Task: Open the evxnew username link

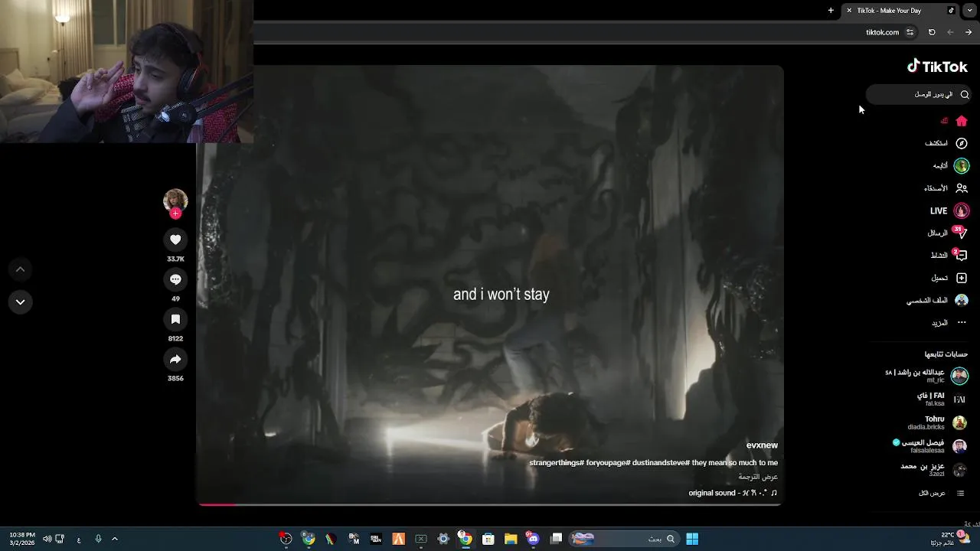Action: (762, 445)
